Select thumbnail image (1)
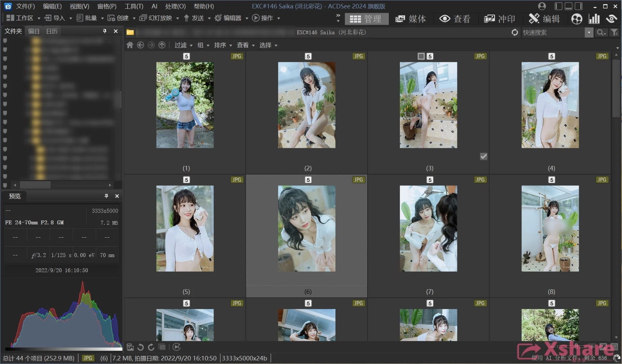 tap(185, 105)
